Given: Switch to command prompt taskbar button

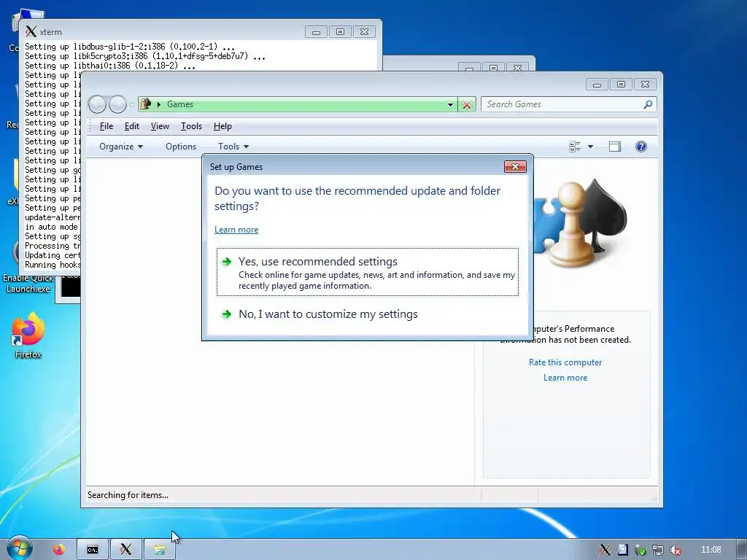Looking at the screenshot, I should (x=93, y=550).
